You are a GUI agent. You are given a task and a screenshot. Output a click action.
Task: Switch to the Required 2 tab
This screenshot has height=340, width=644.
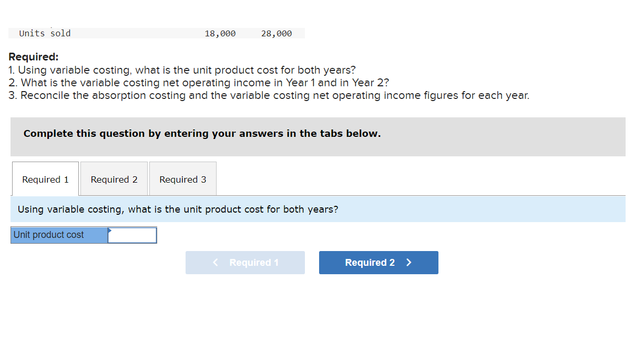coord(113,178)
